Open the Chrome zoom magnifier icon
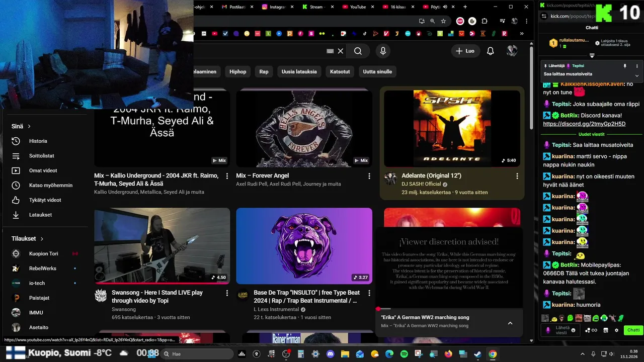The image size is (644, 362). tap(432, 21)
